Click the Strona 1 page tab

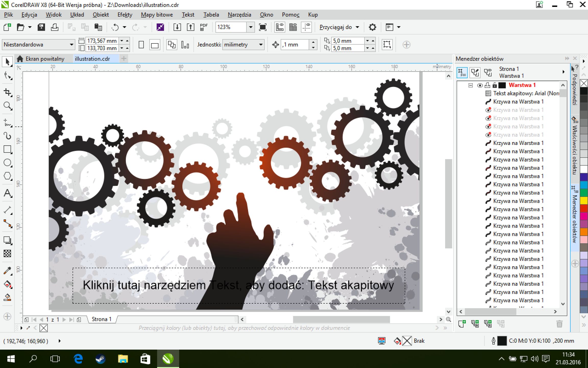click(x=101, y=319)
